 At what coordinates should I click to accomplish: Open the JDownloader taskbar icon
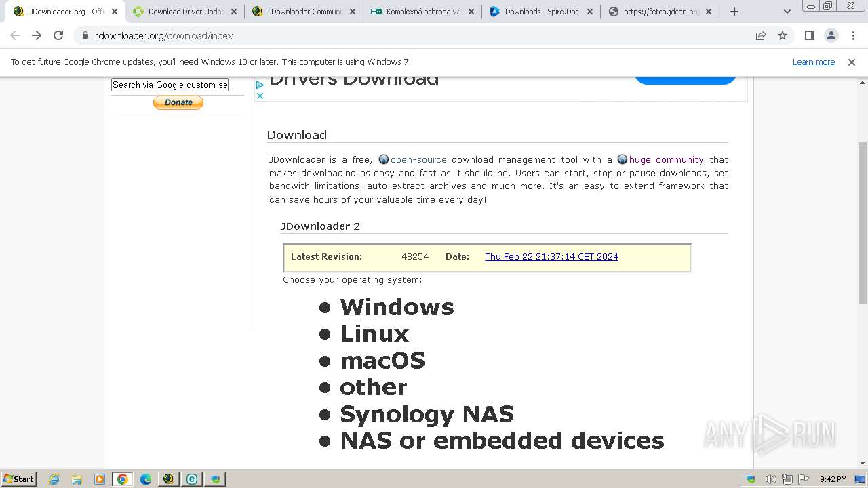(x=169, y=479)
